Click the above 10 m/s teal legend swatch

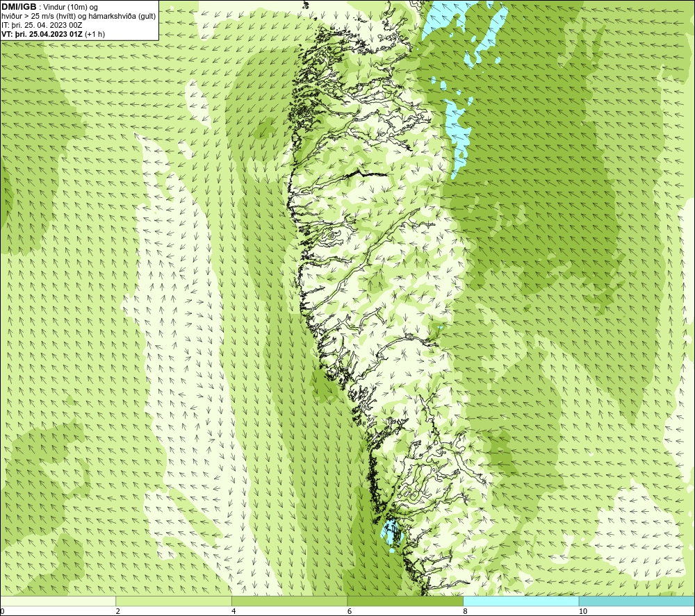(637, 601)
